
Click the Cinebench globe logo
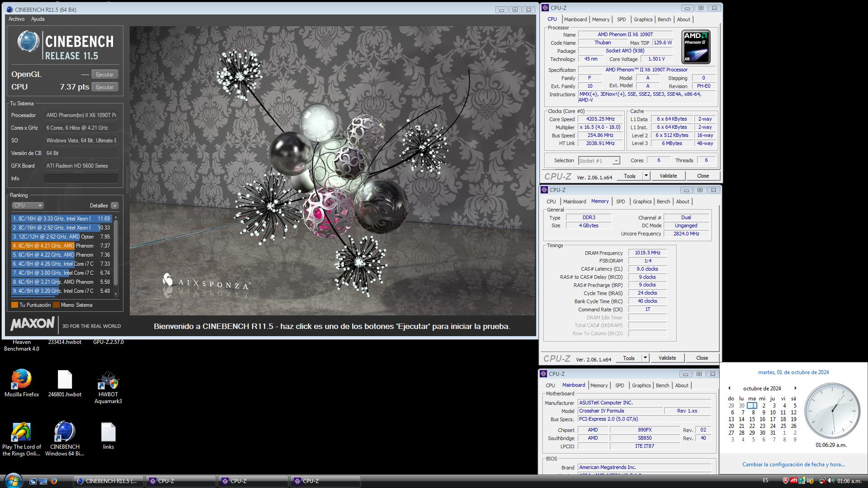click(x=28, y=42)
